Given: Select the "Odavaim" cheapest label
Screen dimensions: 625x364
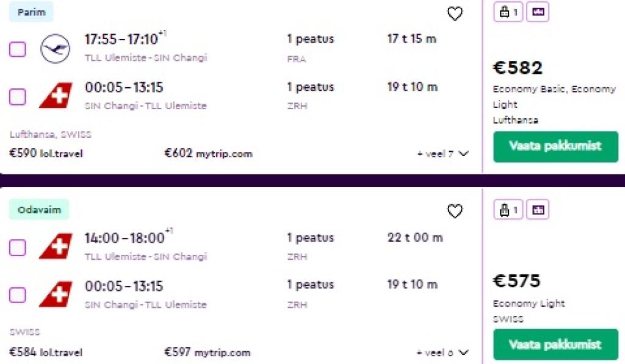Looking at the screenshot, I should coord(39,210).
